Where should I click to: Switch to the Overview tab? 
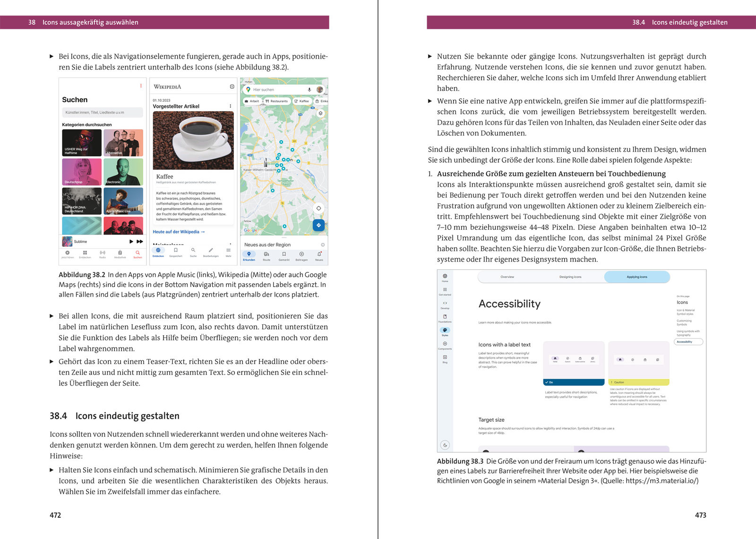507,277
